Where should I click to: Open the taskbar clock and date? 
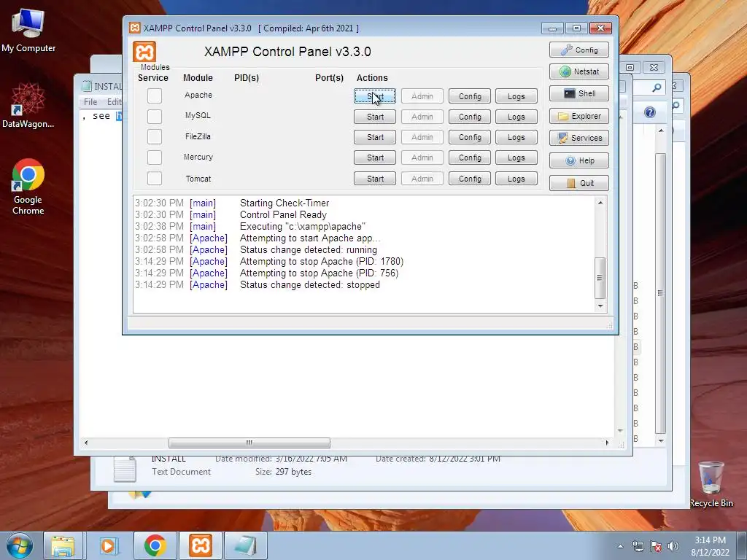[710, 546]
